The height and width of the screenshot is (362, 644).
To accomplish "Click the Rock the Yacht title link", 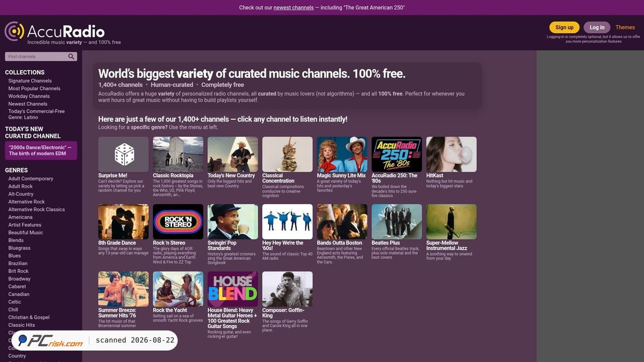I will point(170,311).
